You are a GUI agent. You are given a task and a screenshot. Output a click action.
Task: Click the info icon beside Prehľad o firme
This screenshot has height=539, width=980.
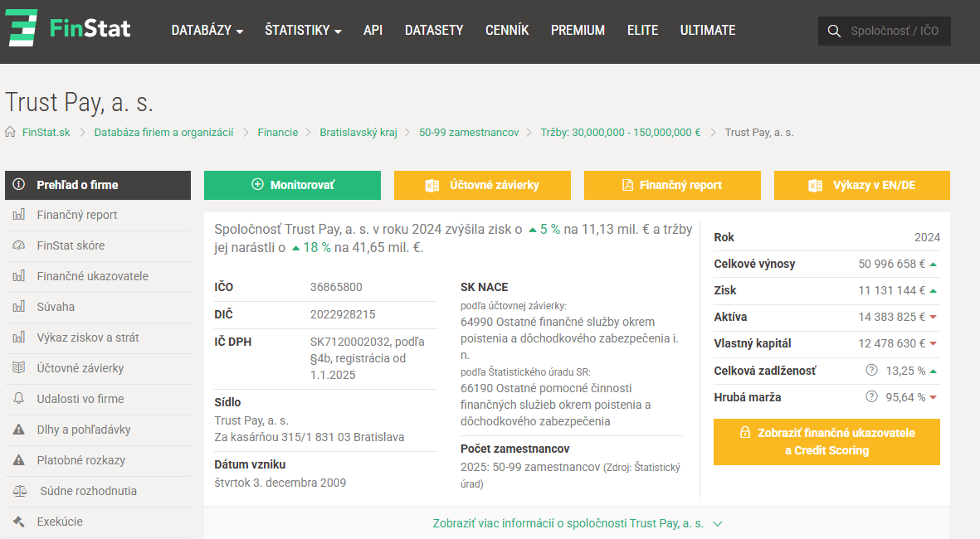point(19,184)
